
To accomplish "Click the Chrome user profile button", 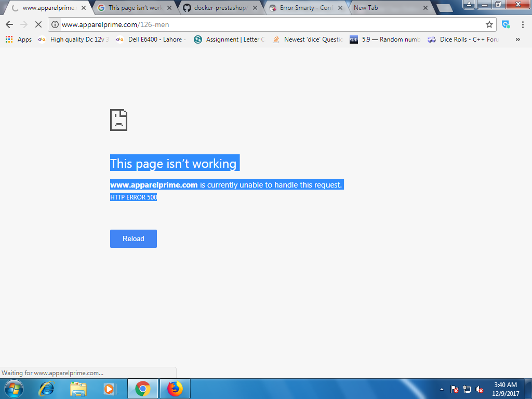I will [469, 4].
